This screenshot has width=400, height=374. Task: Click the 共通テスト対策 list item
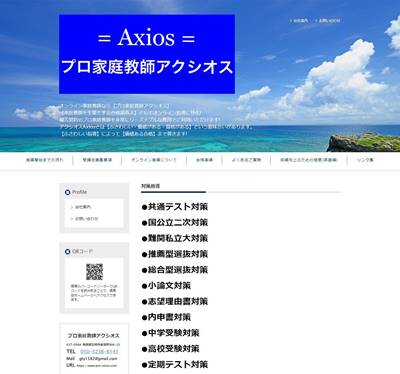[175, 207]
